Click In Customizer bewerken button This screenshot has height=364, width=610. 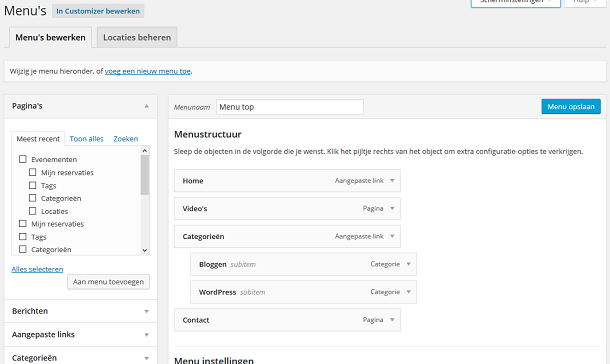coord(98,11)
